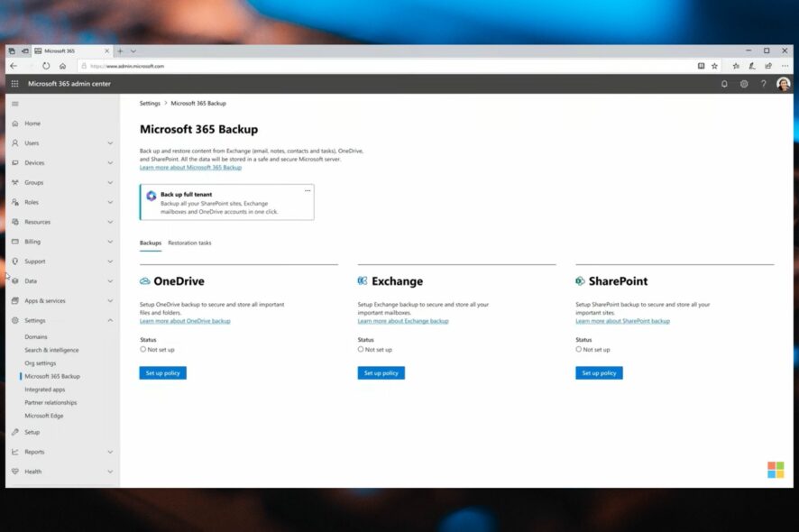Viewport: 799px width, 532px height.
Task: Open the waffle app launcher menu
Action: [x=14, y=83]
